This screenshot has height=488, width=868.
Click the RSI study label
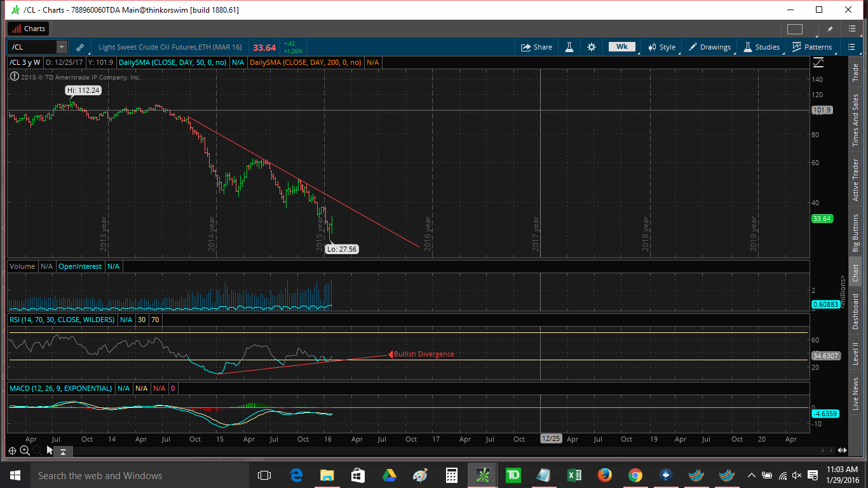[x=62, y=320]
